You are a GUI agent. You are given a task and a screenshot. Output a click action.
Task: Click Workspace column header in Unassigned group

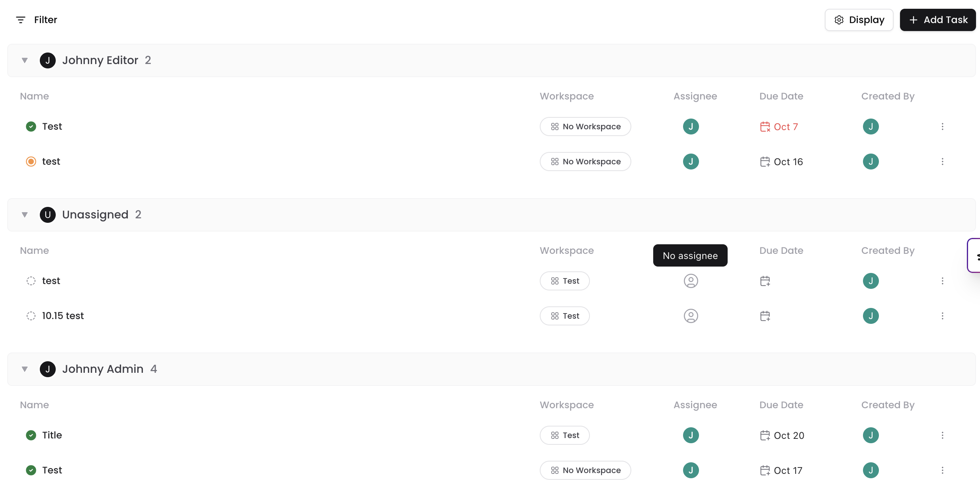tap(567, 251)
